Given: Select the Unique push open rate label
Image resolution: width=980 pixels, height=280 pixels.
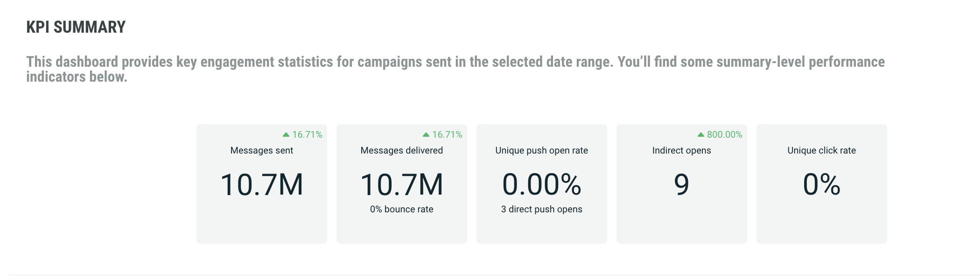Looking at the screenshot, I should (x=542, y=150).
